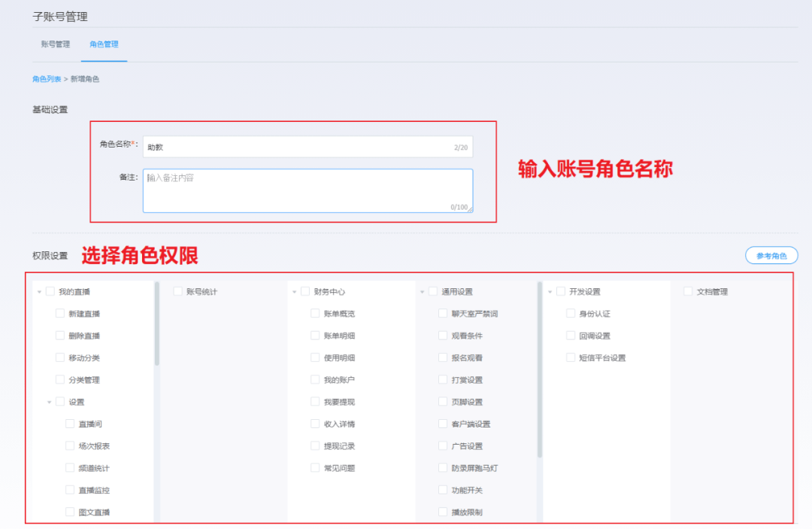
Task: Check the 聊天室严禁词 permission
Action: [443, 314]
